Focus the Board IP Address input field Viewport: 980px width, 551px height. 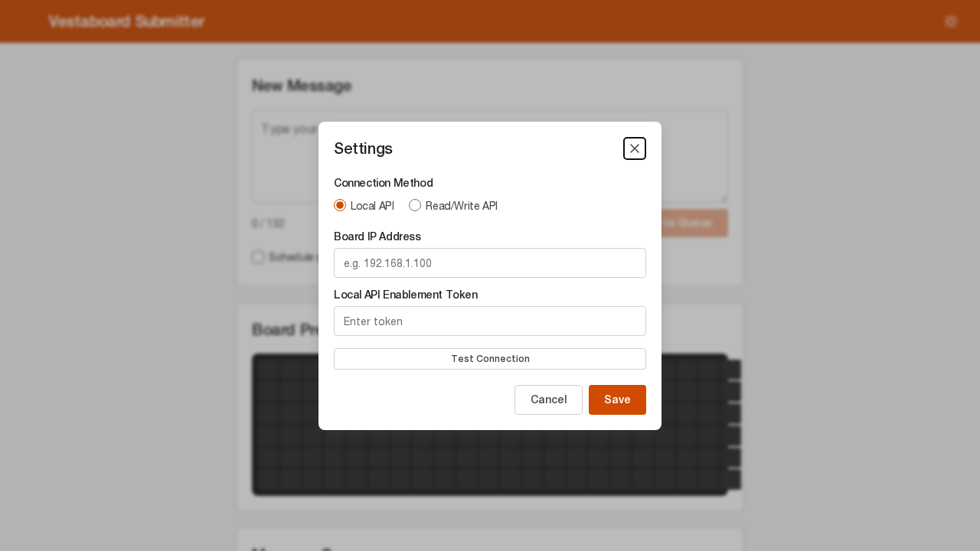click(490, 263)
